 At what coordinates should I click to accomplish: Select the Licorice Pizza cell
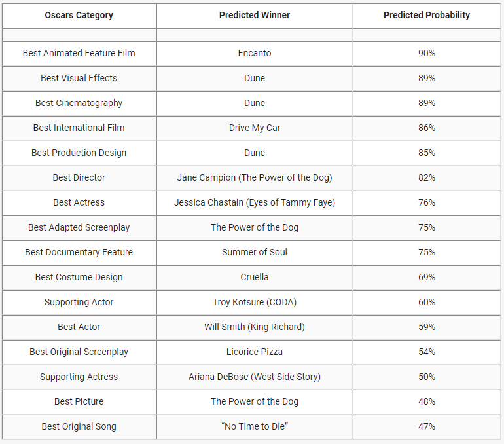tap(255, 352)
